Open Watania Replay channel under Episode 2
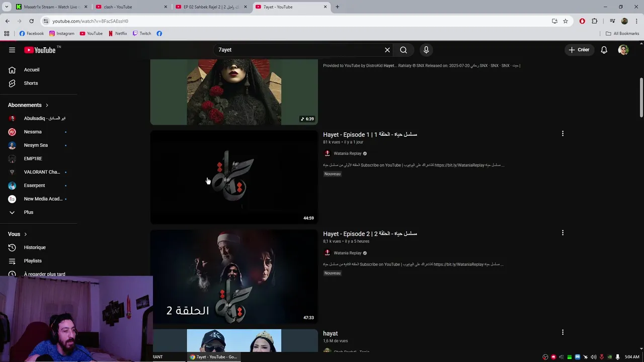This screenshot has height=362, width=644. pyautogui.click(x=348, y=253)
